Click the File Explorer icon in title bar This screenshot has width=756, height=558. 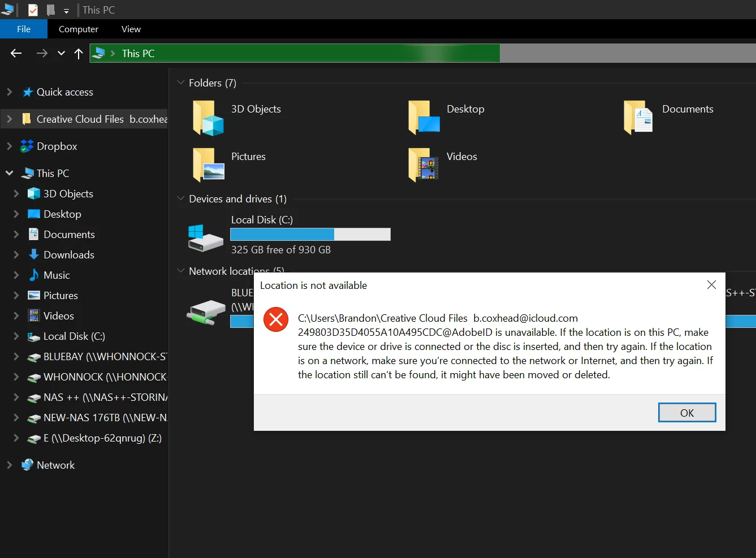(7, 8)
